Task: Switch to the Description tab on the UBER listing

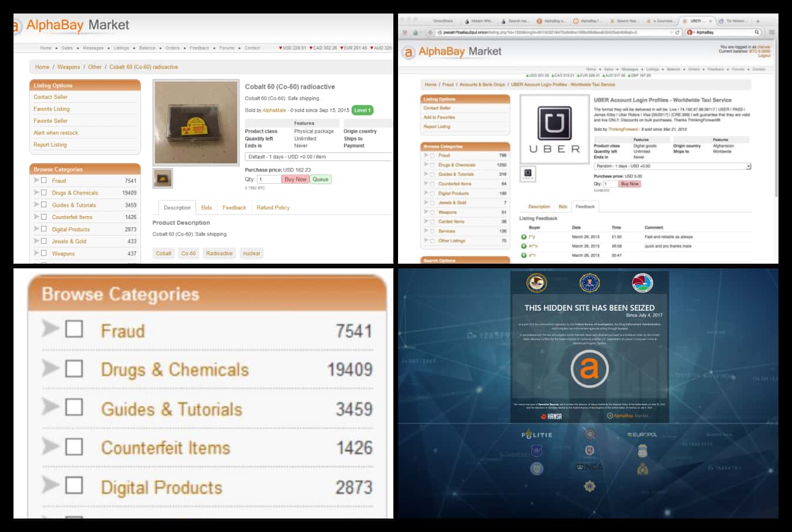Action: tap(539, 207)
